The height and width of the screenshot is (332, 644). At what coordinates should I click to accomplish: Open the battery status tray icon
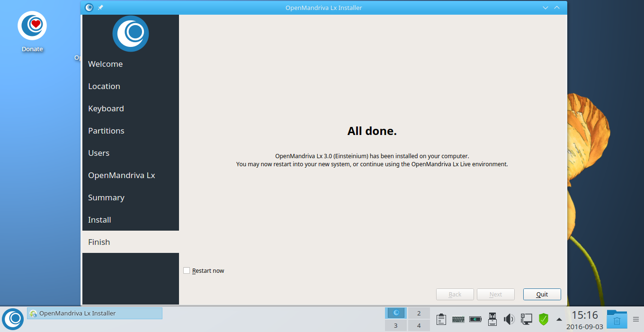[x=475, y=319]
